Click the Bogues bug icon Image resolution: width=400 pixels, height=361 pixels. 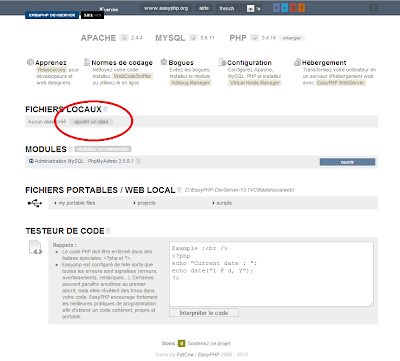(x=164, y=62)
